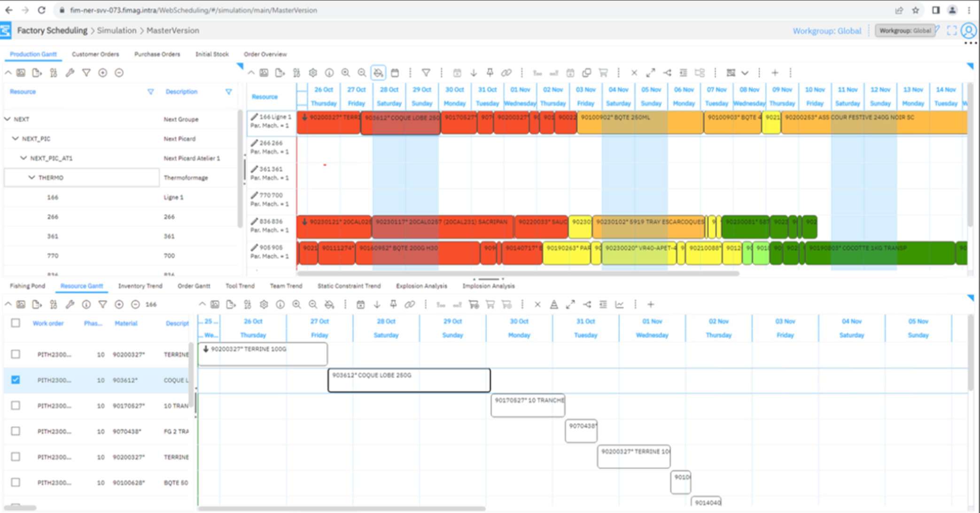Click the filter funnel in the top Gantt toolbar

coord(426,73)
